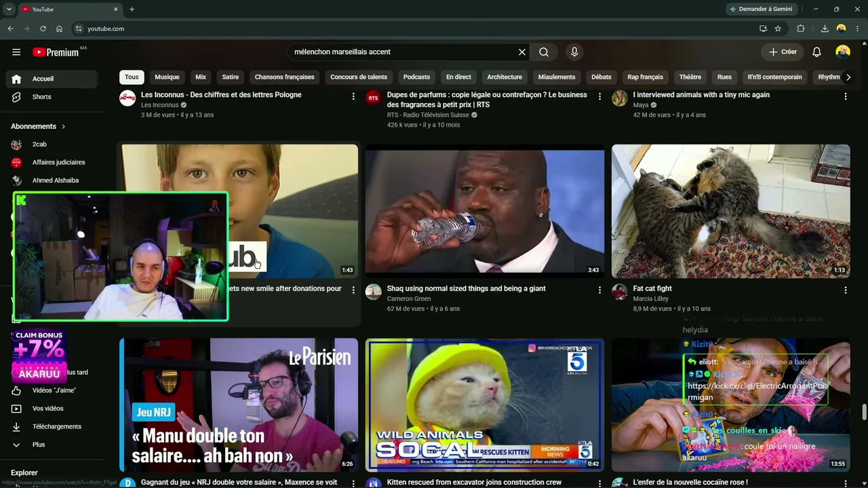The height and width of the screenshot is (488, 868).
Task: Open the tab search dropdown
Action: click(9, 9)
